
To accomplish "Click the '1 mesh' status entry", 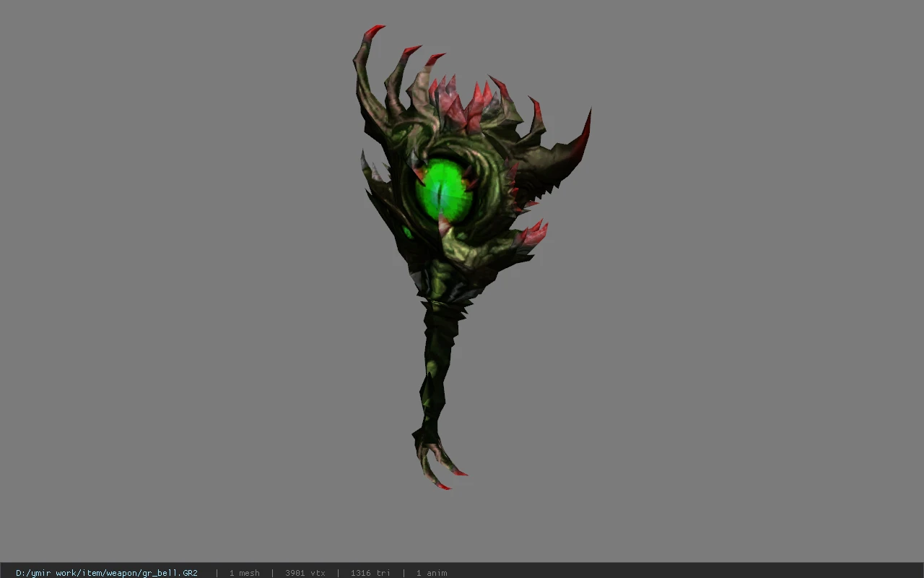I will pos(244,573).
